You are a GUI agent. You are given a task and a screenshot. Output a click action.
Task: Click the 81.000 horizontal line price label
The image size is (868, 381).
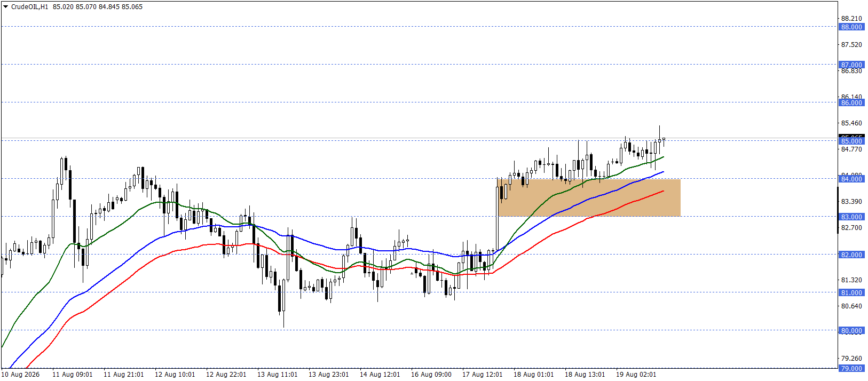851,292
